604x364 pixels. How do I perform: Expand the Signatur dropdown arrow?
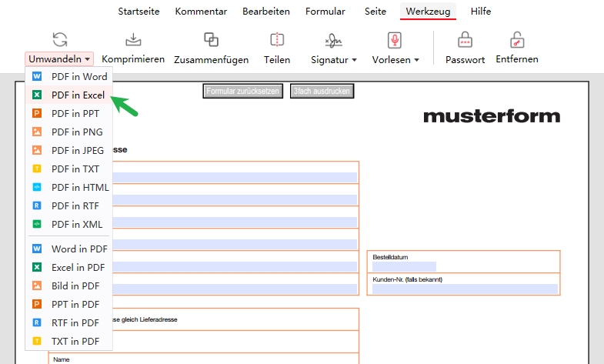coord(355,60)
